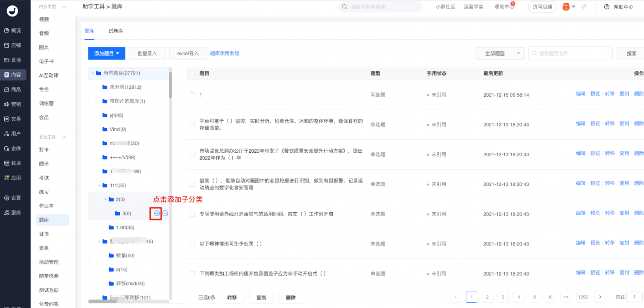This screenshot has width=644, height=308.
Task: Open the 直播 live icon in left sidebar
Action: click(6, 60)
